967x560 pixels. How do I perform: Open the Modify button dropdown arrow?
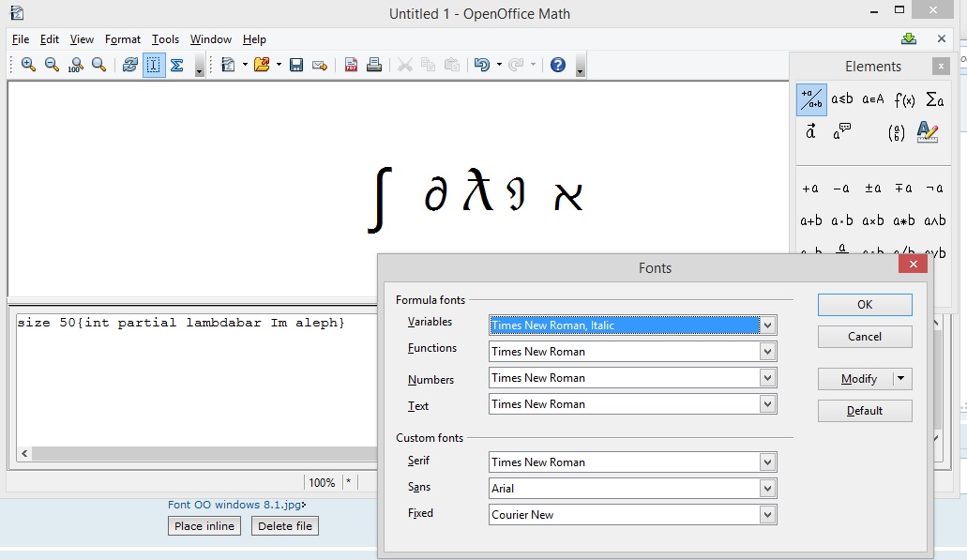[901, 379]
